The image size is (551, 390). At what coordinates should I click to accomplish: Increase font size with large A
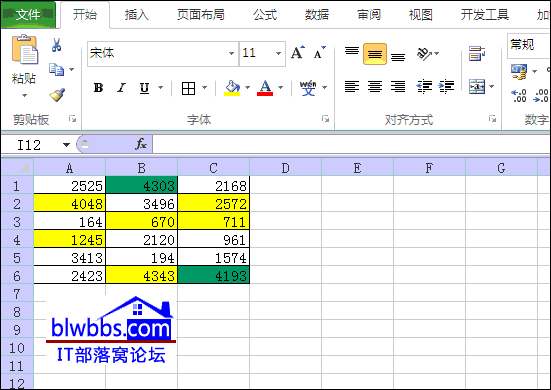pyautogui.click(x=298, y=53)
